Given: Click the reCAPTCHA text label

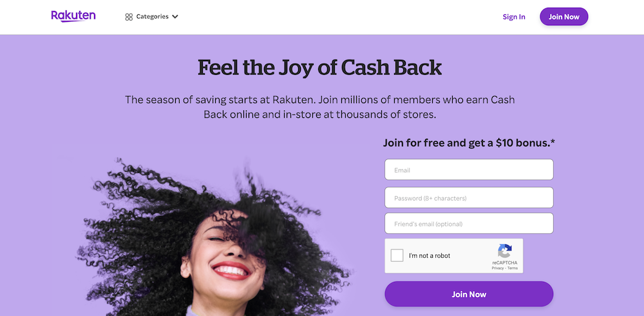Looking at the screenshot, I should 505,262.
